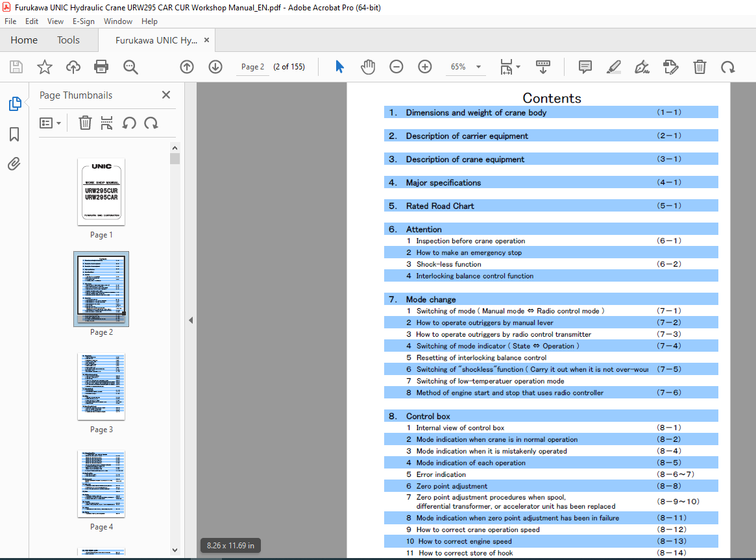The width and height of the screenshot is (756, 560).
Task: Click the stamp tool in the top toolbar
Action: click(x=670, y=67)
